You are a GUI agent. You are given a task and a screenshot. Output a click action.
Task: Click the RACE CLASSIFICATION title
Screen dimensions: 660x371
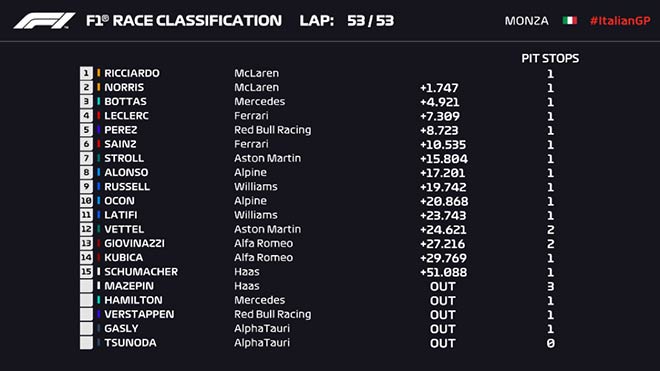tap(197, 21)
